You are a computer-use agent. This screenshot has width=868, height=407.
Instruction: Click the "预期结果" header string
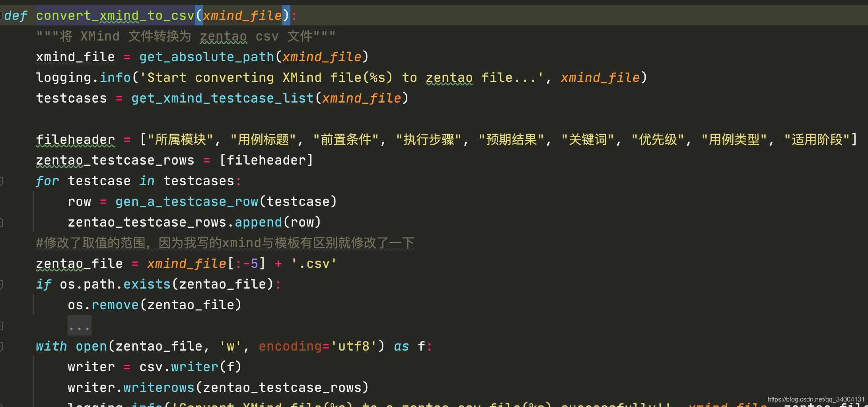pyautogui.click(x=511, y=140)
